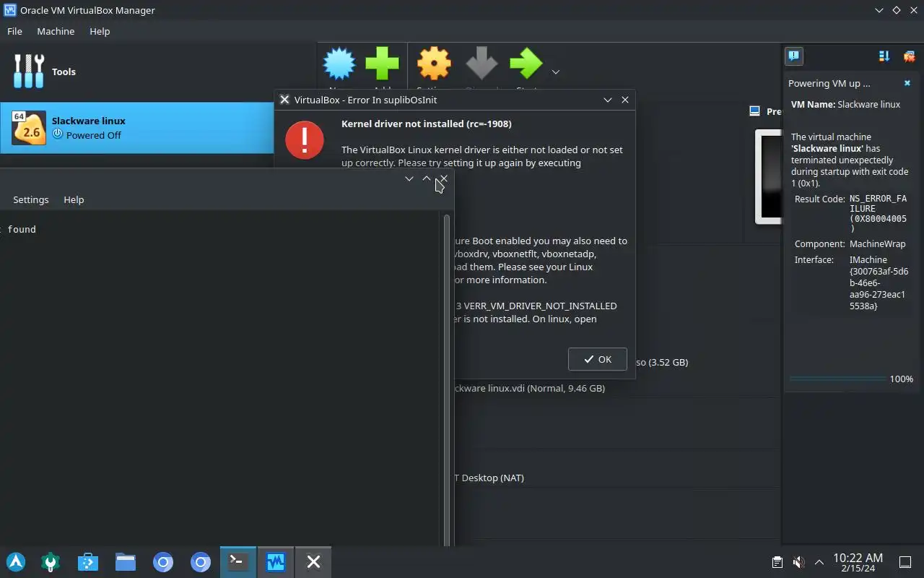Open the first Chromium icon in taskbar
The width and height of the screenshot is (924, 578).
pyautogui.click(x=163, y=562)
